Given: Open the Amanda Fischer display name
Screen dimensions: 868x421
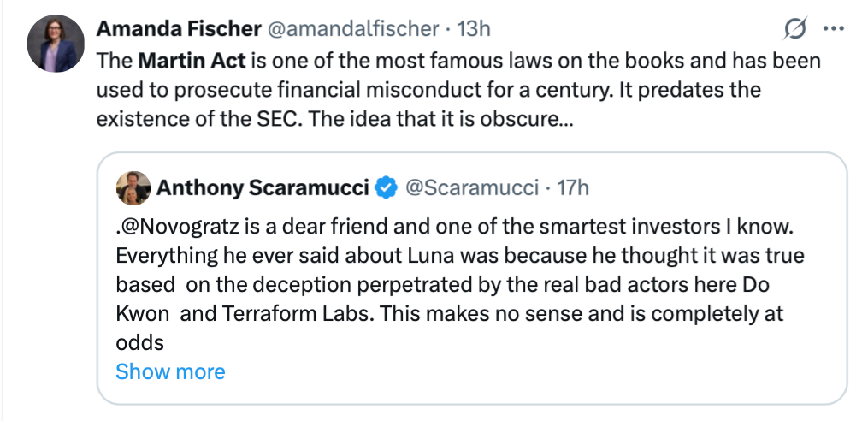Looking at the screenshot, I should point(179,28).
